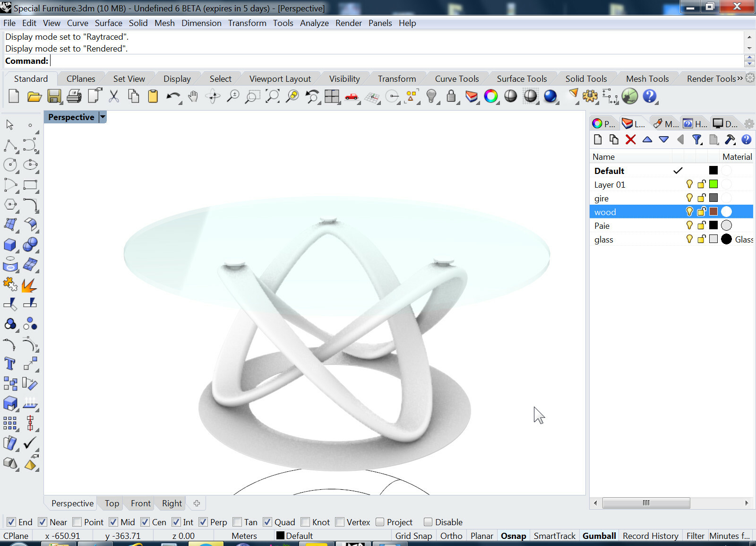Open the color wheel Properties icon
Image resolution: width=756 pixels, height=546 pixels.
coord(491,96)
